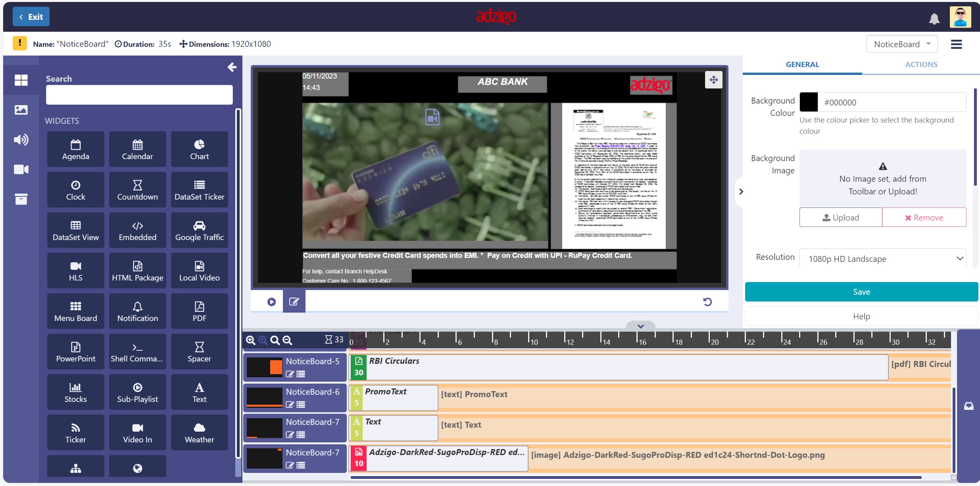Play the layout preview
The image size is (980, 486).
271,302
